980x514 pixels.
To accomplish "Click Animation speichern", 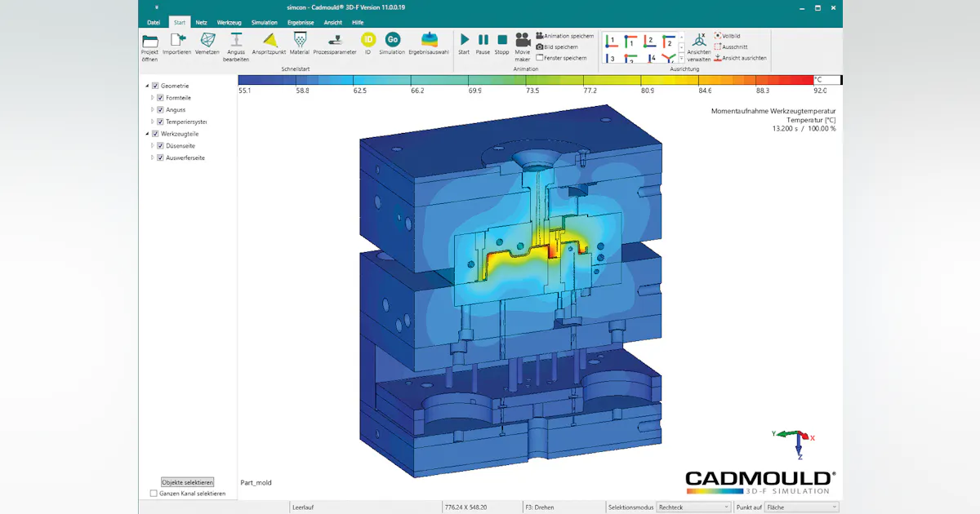I will coord(565,36).
